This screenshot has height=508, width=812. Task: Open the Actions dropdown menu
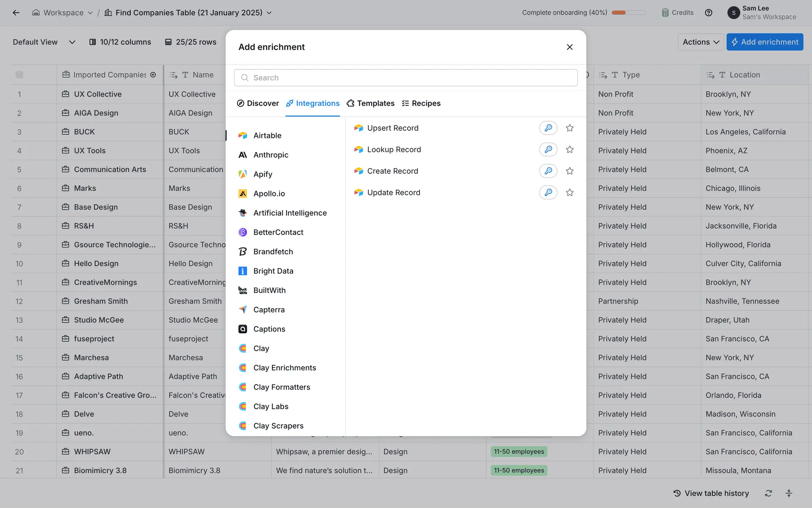[701, 42]
